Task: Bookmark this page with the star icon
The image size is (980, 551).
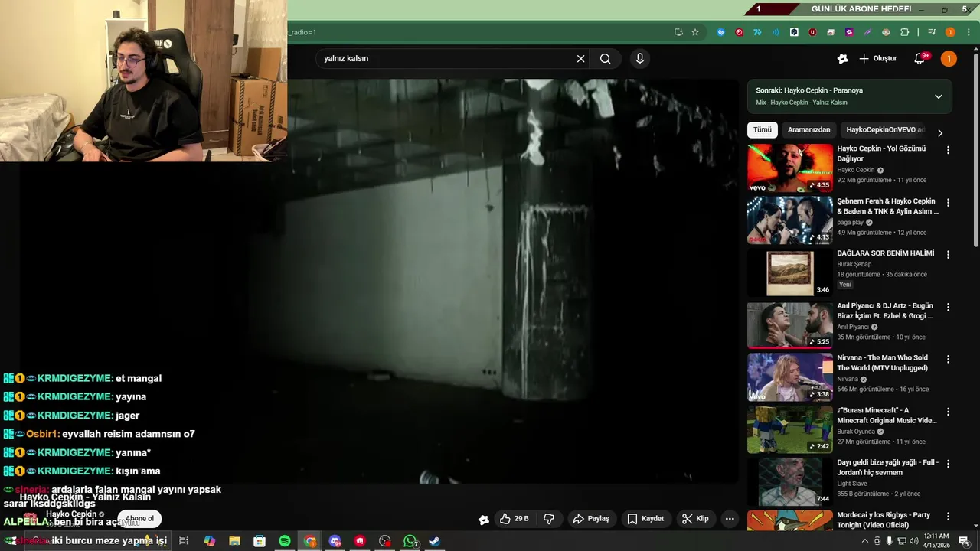Action: (x=695, y=32)
